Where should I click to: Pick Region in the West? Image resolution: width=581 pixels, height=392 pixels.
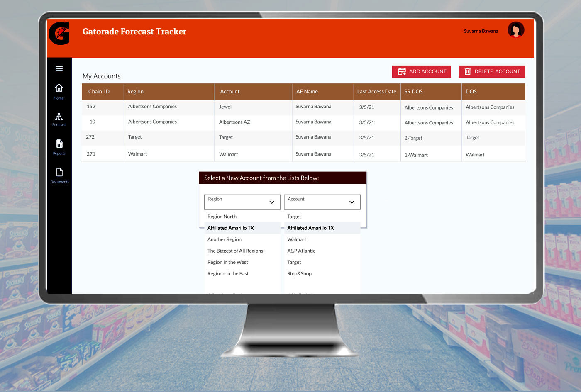coord(228,262)
